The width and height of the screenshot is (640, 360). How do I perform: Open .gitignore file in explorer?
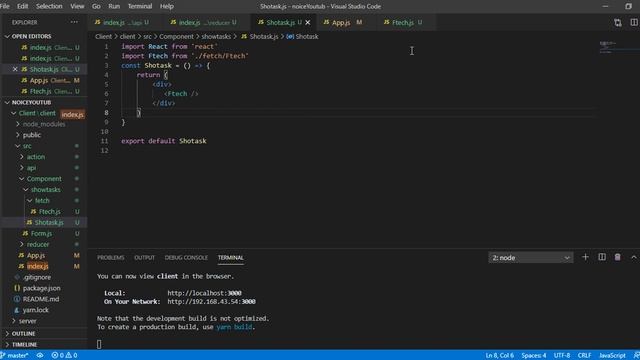click(x=37, y=277)
